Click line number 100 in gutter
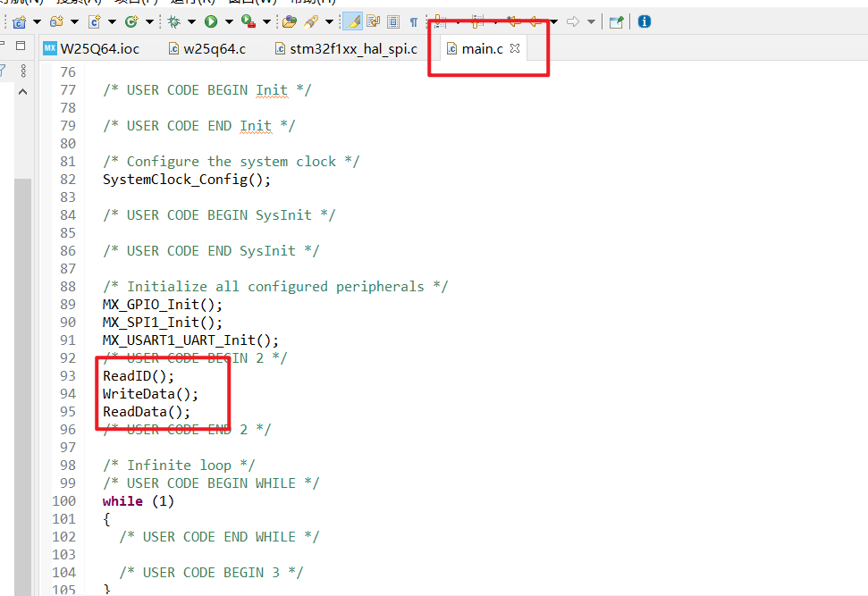Image resolution: width=868 pixels, height=596 pixels. pos(64,500)
